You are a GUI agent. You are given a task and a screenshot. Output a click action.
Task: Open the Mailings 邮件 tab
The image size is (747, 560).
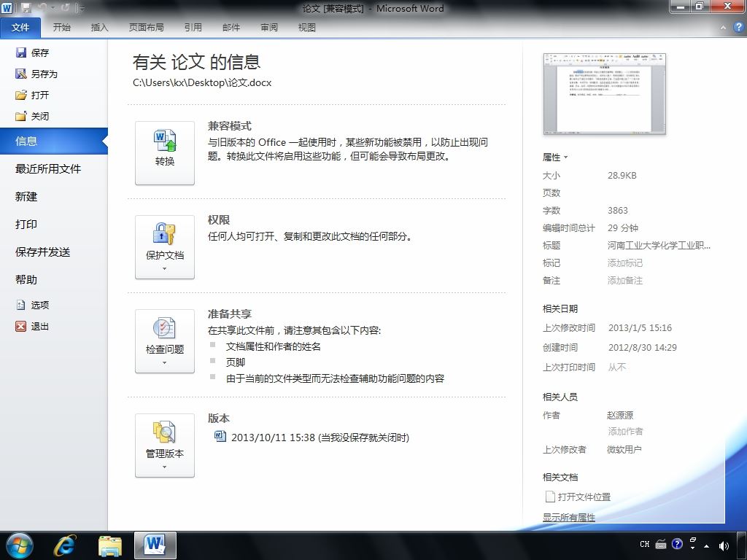[x=231, y=27]
